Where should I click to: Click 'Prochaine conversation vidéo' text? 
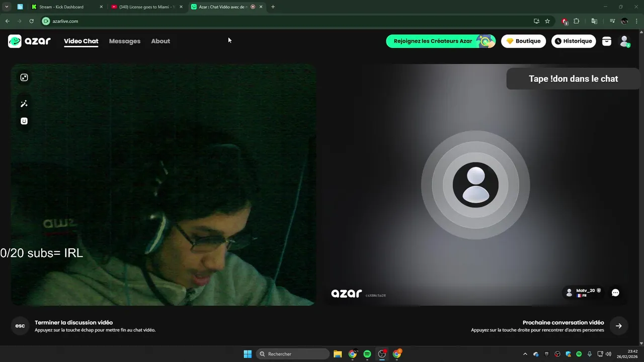tap(563, 322)
